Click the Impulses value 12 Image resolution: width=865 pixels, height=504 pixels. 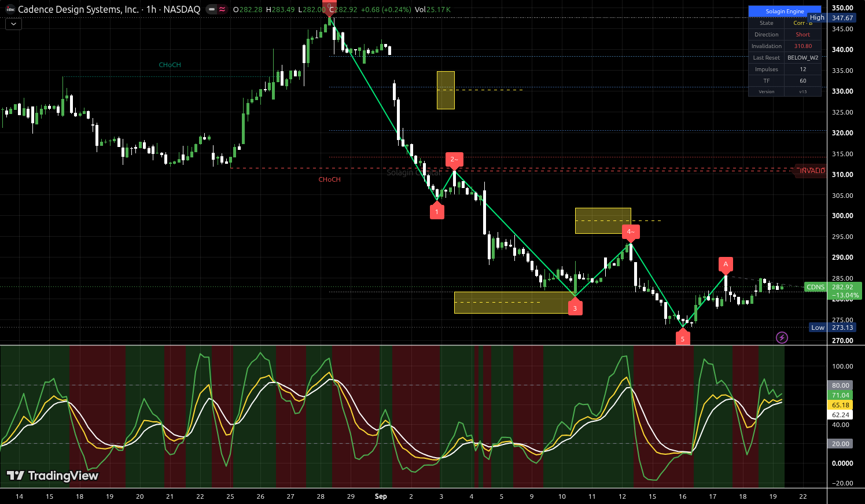[x=803, y=69]
